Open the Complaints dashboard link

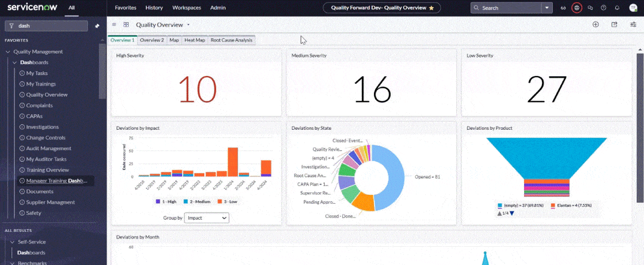click(39, 105)
